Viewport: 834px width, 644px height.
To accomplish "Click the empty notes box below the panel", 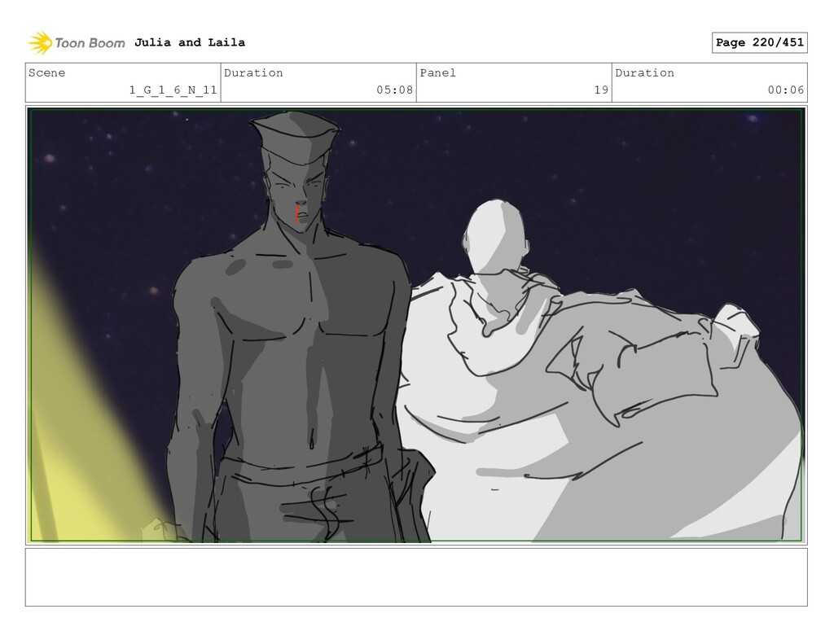I will [416, 577].
